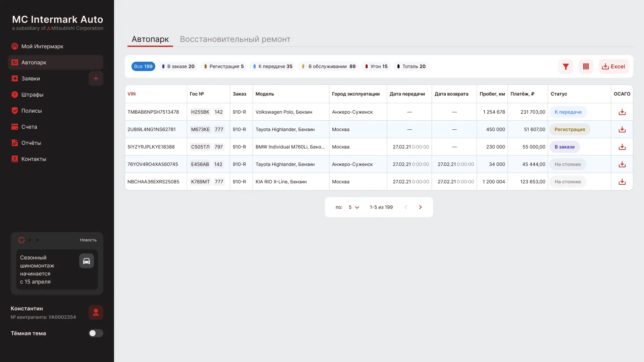Click the Контакты person icon
644x362 pixels.
tap(15, 159)
